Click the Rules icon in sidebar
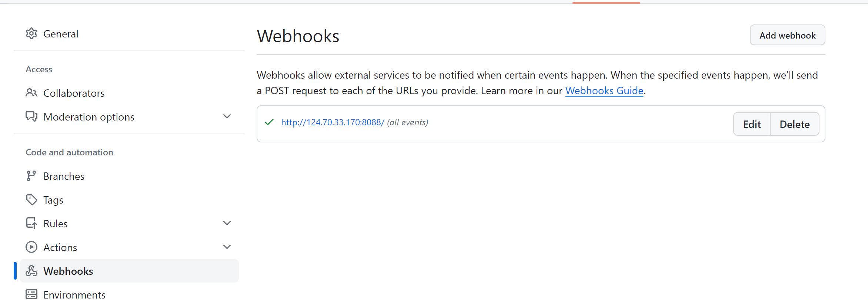 click(x=31, y=223)
